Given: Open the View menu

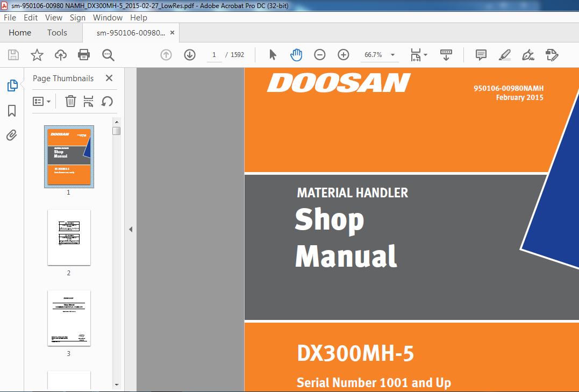Looking at the screenshot, I should (x=54, y=18).
